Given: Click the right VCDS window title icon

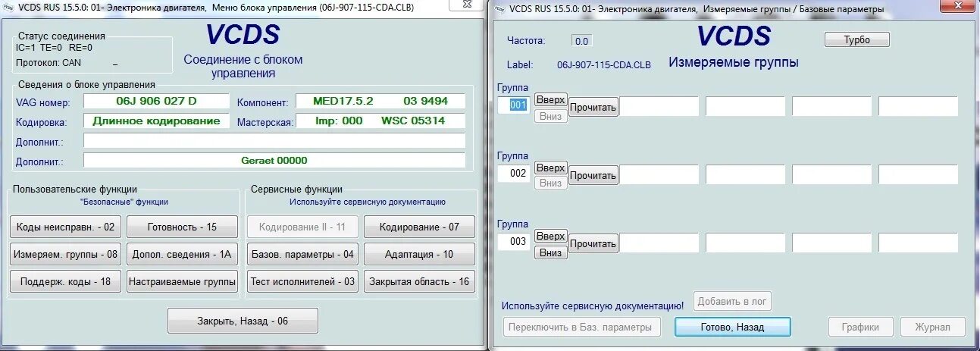Looking at the screenshot, I should pos(499,9).
